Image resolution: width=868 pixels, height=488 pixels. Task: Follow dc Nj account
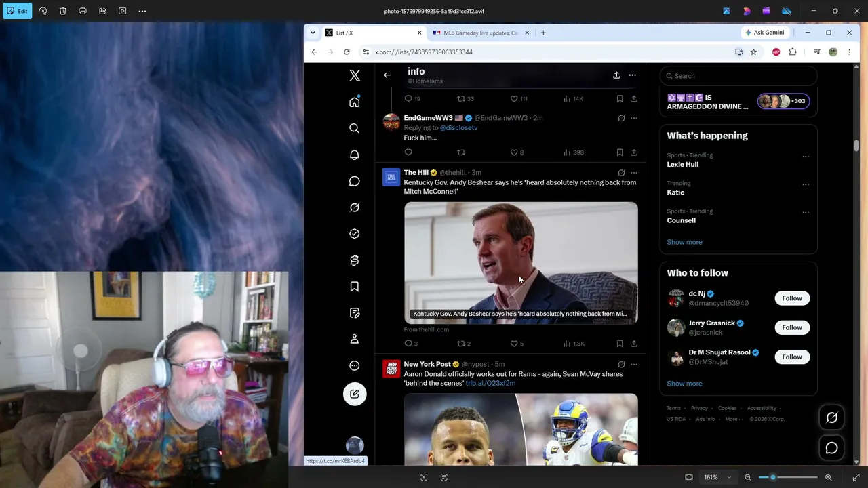click(x=791, y=298)
